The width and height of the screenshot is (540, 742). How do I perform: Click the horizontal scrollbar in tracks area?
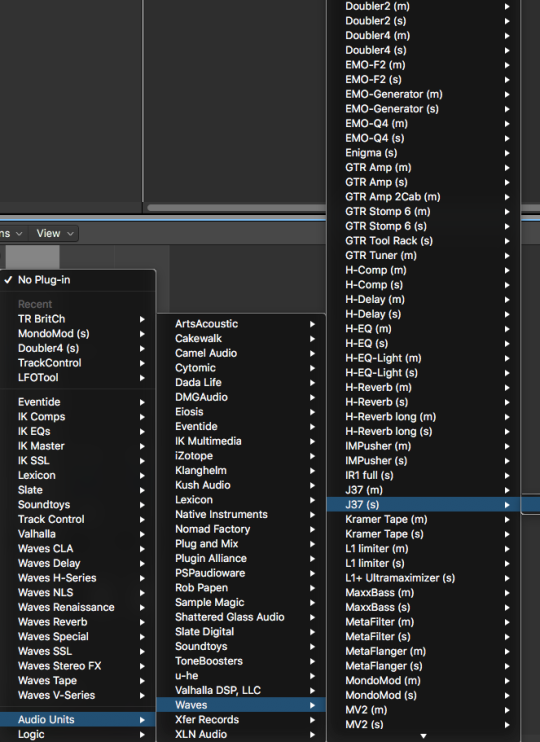[237, 207]
